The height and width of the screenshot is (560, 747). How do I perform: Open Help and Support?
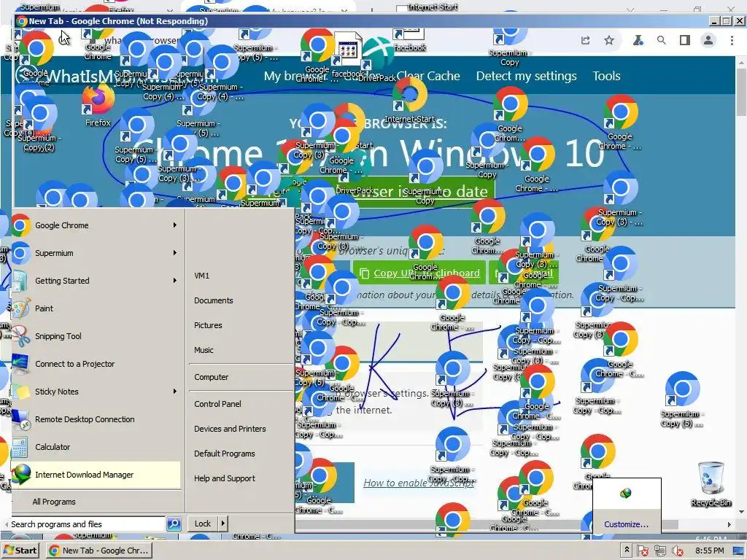[x=225, y=478]
